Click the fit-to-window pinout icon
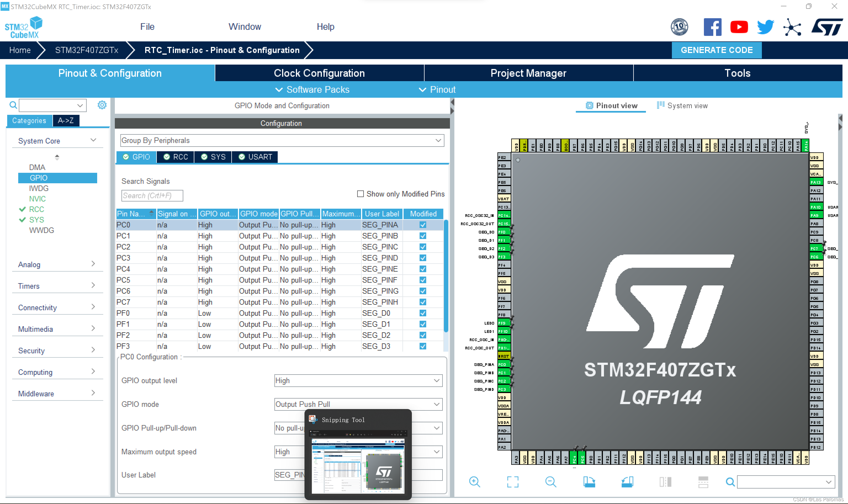Image resolution: width=848 pixels, height=504 pixels. click(512, 482)
